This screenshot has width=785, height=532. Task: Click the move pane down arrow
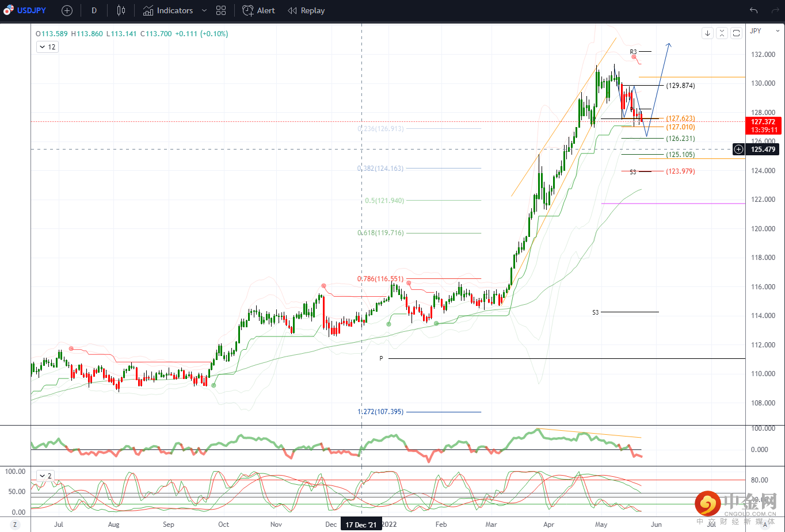coord(707,33)
